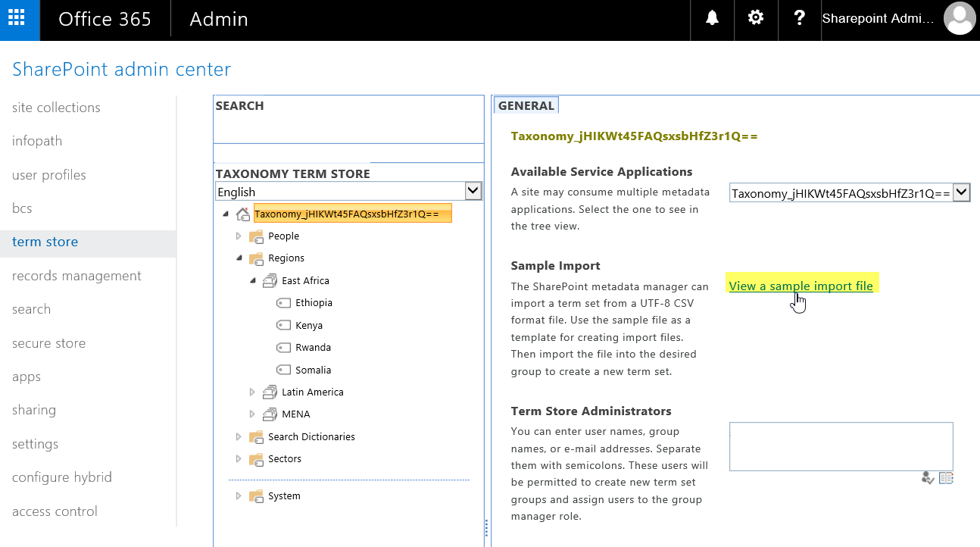Expand the Search Dictionaries group
The height and width of the screenshot is (547, 980).
239,437
